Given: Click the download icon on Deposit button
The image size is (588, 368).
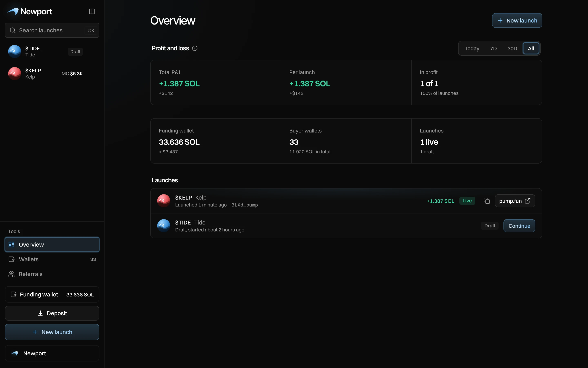Looking at the screenshot, I should (40, 313).
